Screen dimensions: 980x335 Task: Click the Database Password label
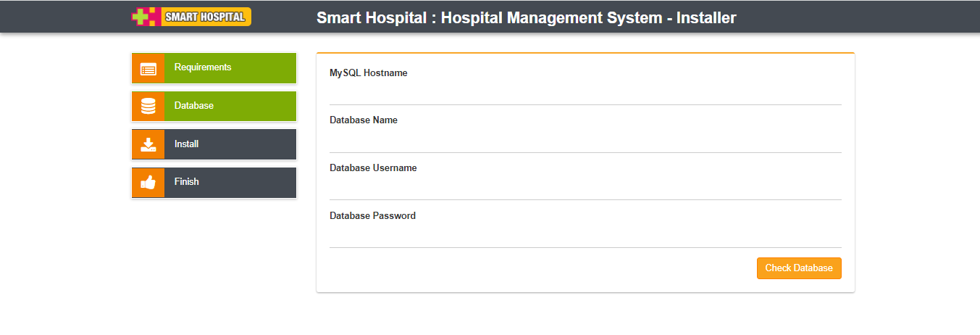[373, 216]
